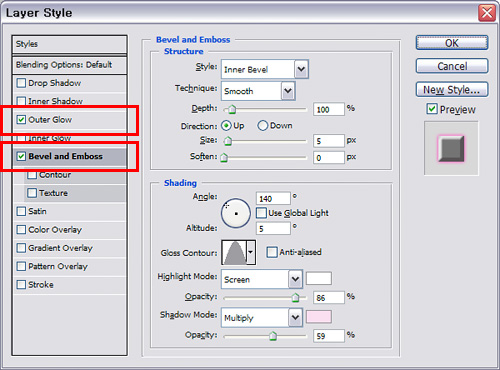Enable the Pattern Overlay checkbox
500x370 pixels.
pyautogui.click(x=21, y=266)
